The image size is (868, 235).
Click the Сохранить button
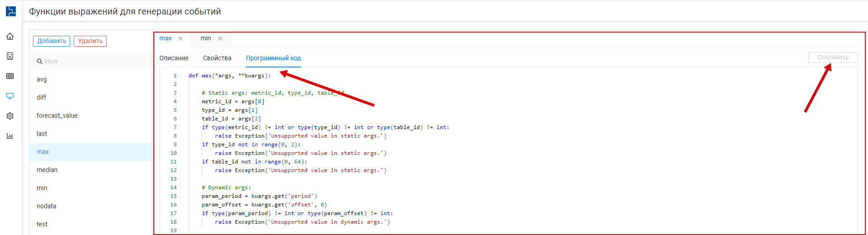(833, 58)
